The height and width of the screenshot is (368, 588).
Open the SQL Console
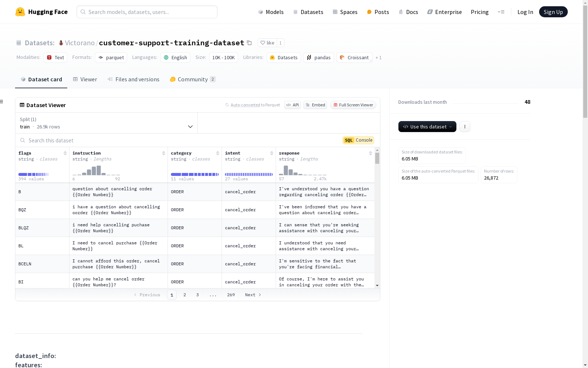(x=358, y=140)
